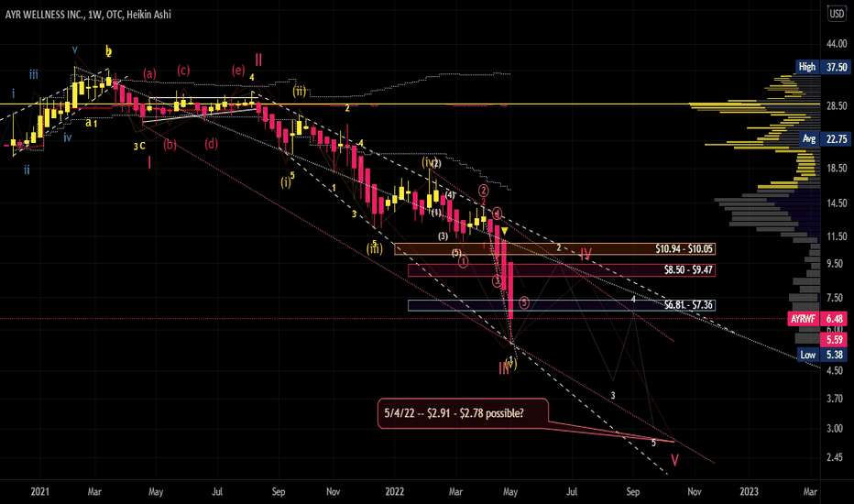Click the yellow (ii) wave label
The width and height of the screenshot is (854, 504).
point(300,91)
